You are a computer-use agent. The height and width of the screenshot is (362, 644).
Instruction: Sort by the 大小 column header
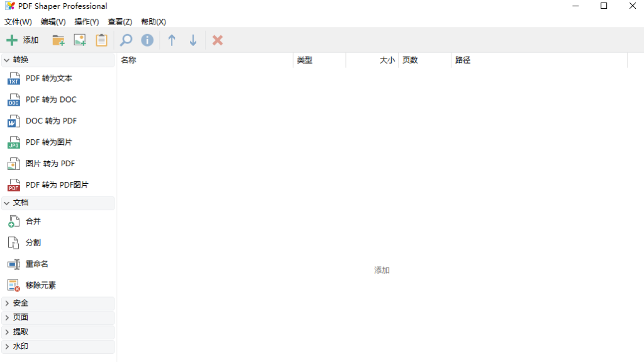pos(372,60)
